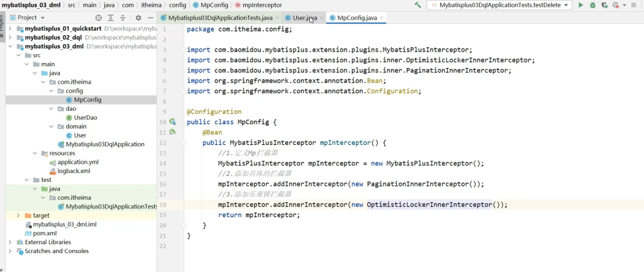
Task: Start debugging with the bug icon
Action: [592, 5]
